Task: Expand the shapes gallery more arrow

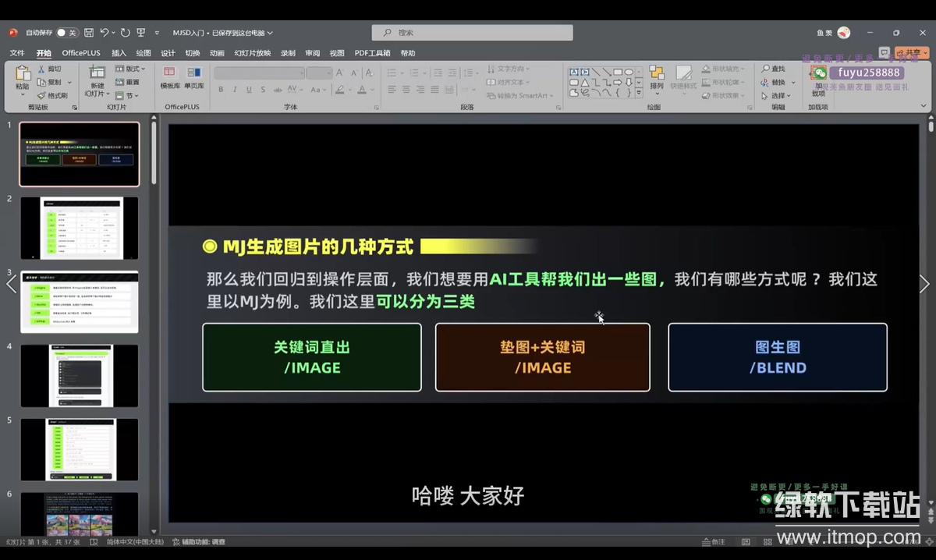Action: point(639,93)
